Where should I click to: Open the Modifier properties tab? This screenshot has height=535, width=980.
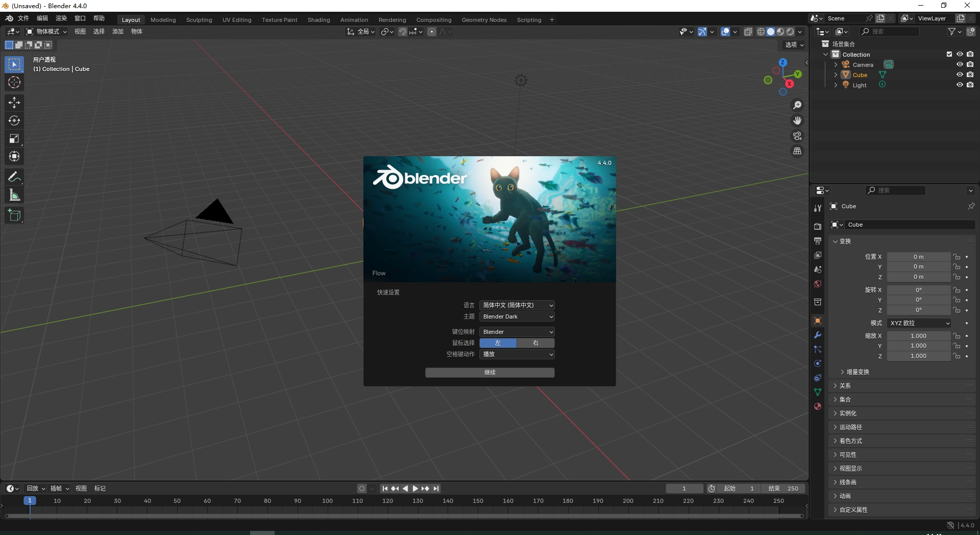coord(817,335)
